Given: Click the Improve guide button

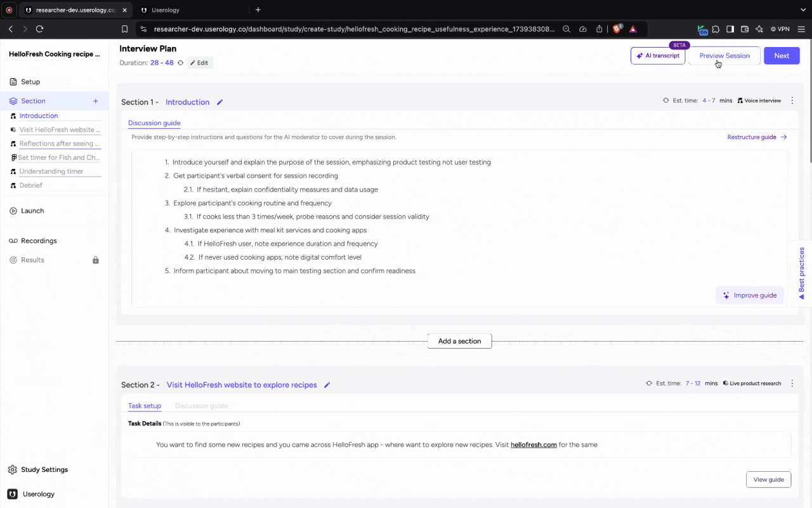Looking at the screenshot, I should [x=750, y=295].
